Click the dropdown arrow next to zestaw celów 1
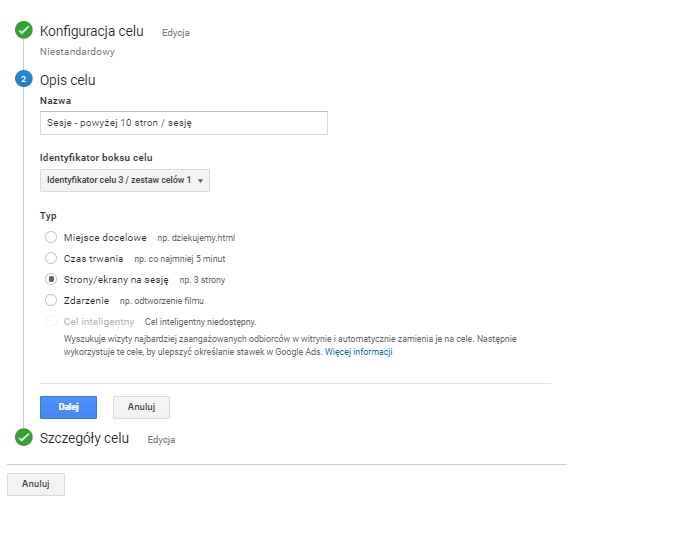This screenshot has width=697, height=541. point(200,180)
